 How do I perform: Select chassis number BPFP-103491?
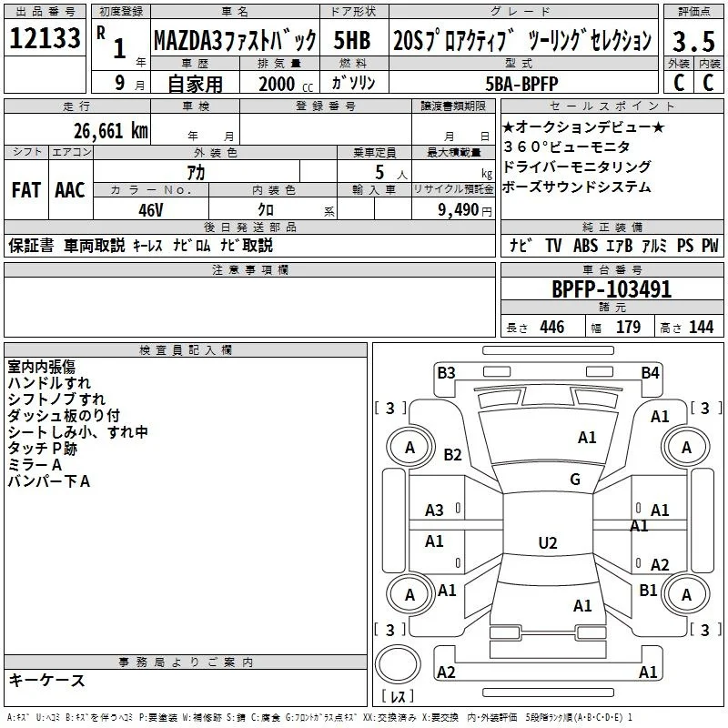[x=612, y=289]
